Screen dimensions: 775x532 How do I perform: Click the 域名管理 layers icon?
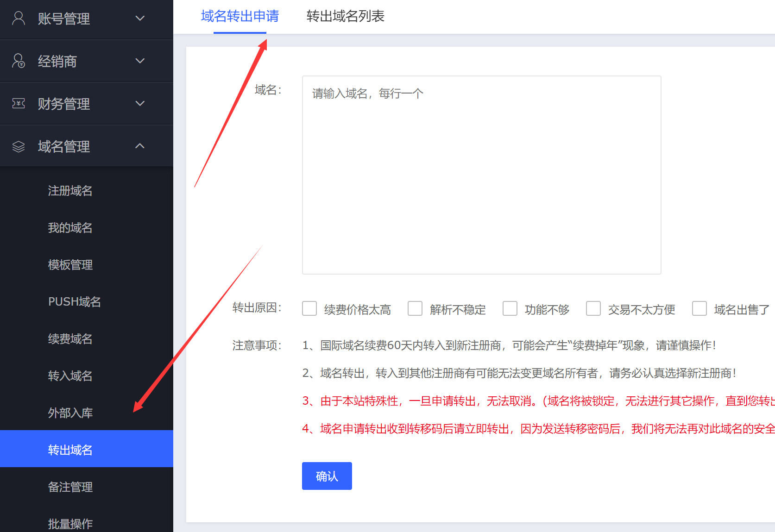19,147
